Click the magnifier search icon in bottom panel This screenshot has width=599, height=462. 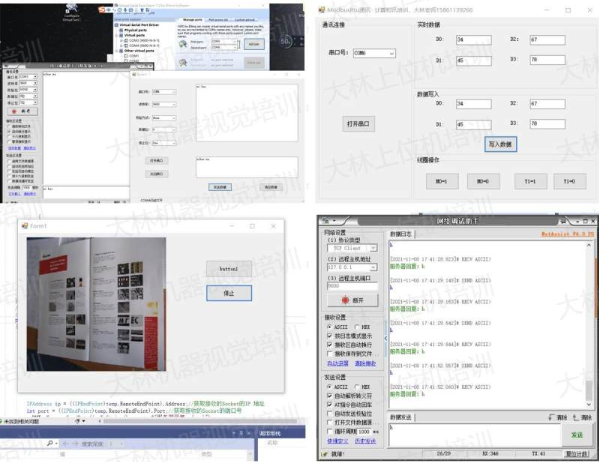click(50, 443)
